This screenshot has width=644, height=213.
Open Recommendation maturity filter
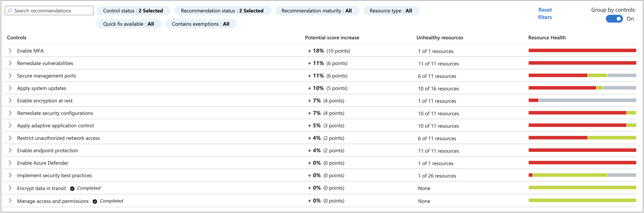coord(317,11)
